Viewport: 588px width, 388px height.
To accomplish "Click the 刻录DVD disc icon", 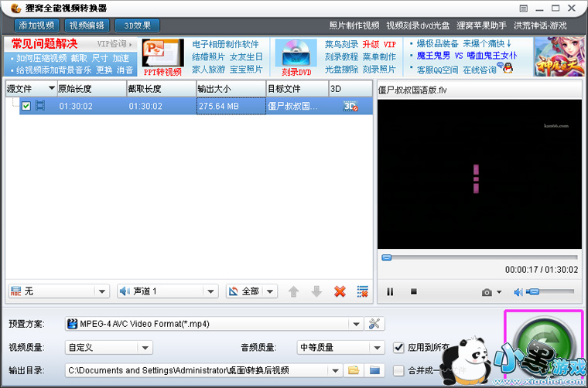I will pos(296,57).
